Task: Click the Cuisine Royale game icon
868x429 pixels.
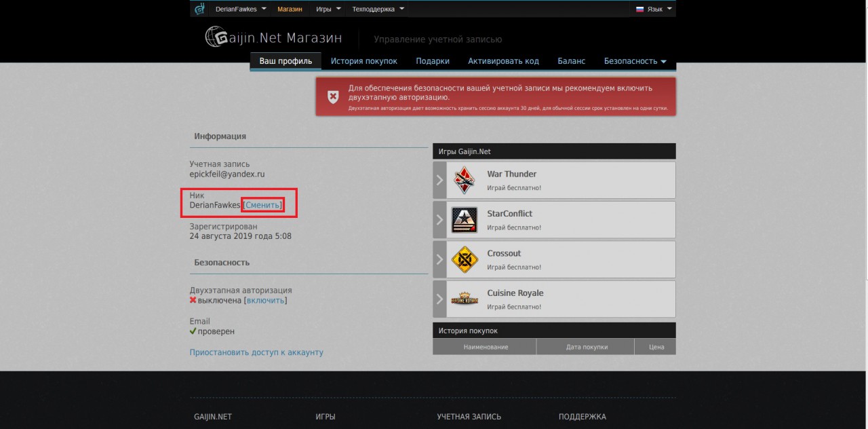Action: click(465, 299)
